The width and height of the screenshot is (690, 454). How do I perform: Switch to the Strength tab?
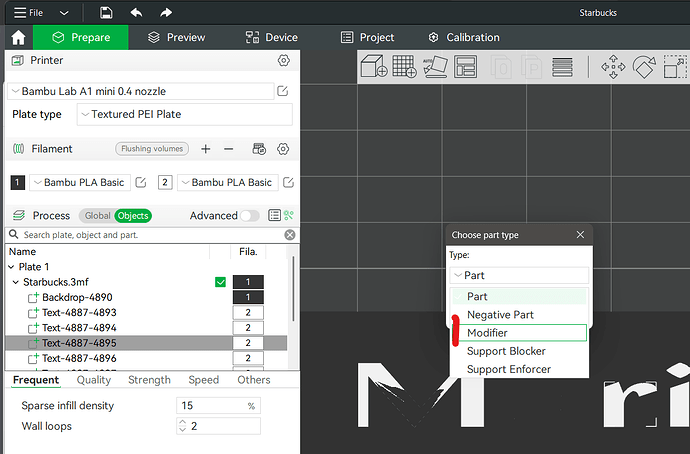pos(149,380)
